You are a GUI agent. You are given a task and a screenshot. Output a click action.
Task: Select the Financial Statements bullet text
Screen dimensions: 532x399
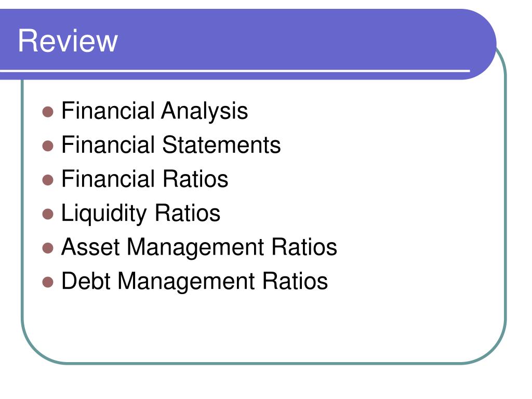pyautogui.click(x=171, y=145)
